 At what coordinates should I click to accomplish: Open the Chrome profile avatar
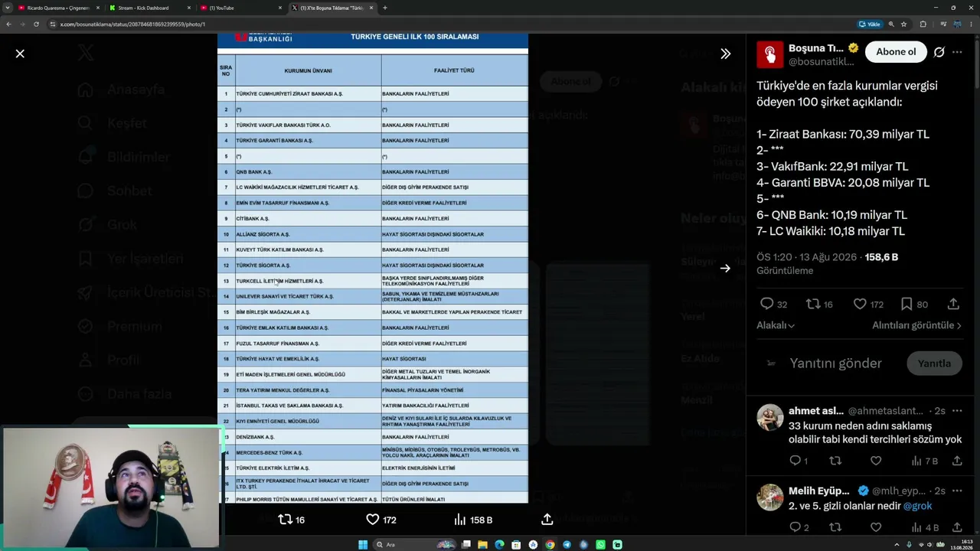(x=956, y=24)
